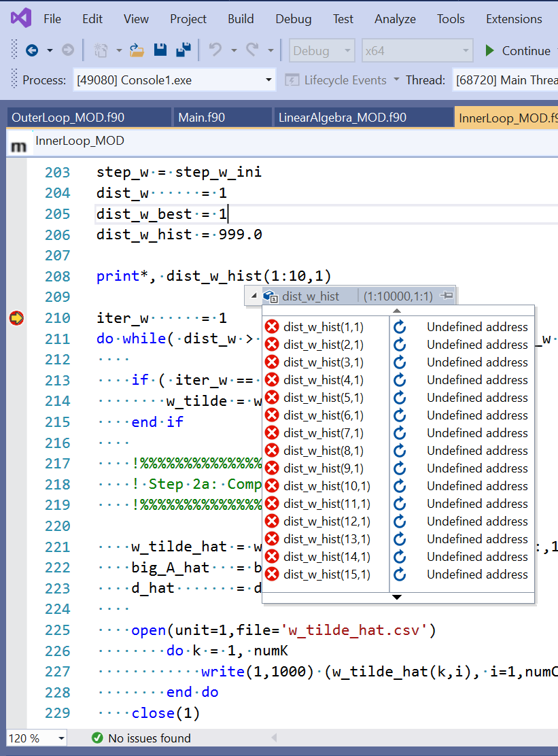
Task: Open the Debug menu
Action: [293, 19]
